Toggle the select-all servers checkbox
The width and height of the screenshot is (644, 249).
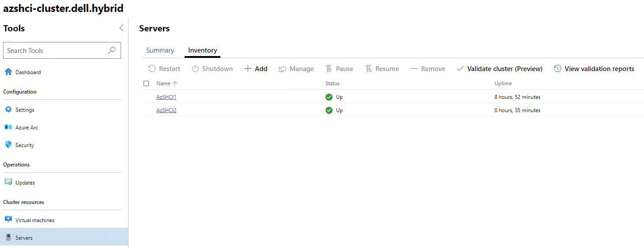[146, 83]
